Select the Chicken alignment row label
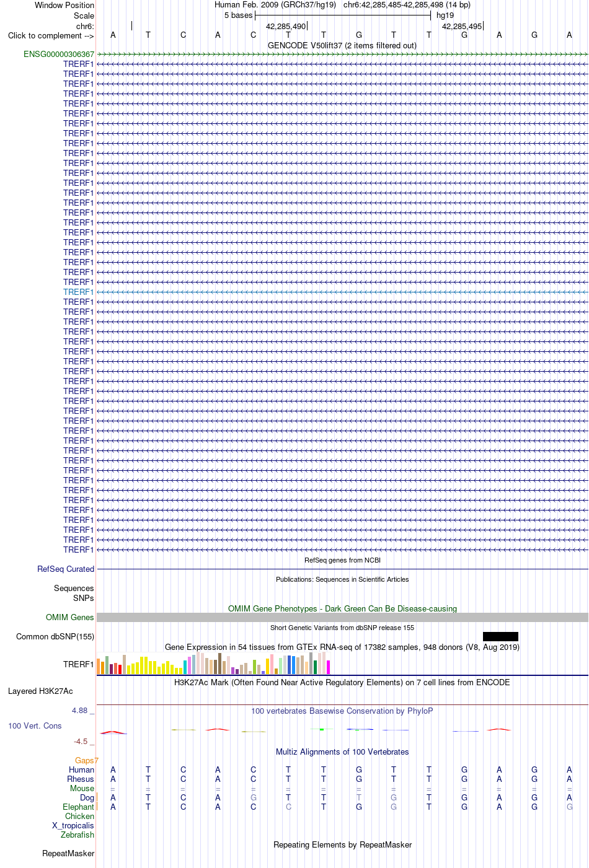 tap(79, 816)
